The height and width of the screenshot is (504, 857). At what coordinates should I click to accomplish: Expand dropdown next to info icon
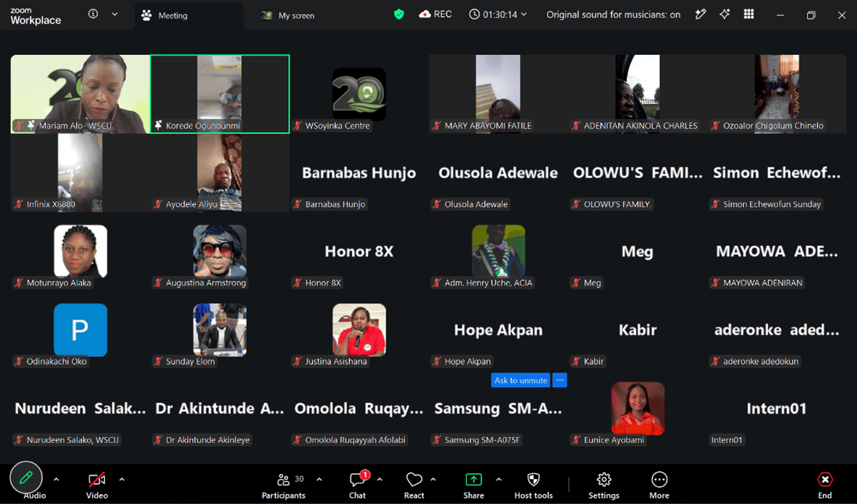(115, 14)
